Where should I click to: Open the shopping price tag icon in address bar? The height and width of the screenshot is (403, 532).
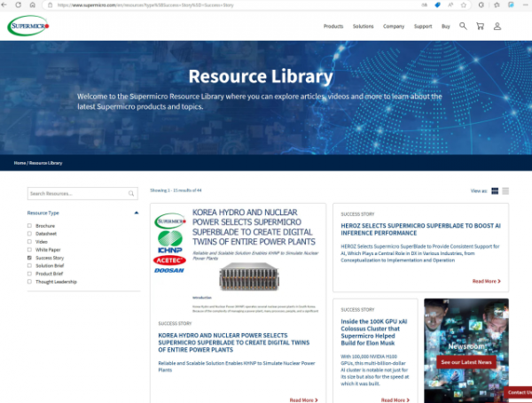pos(438,4)
